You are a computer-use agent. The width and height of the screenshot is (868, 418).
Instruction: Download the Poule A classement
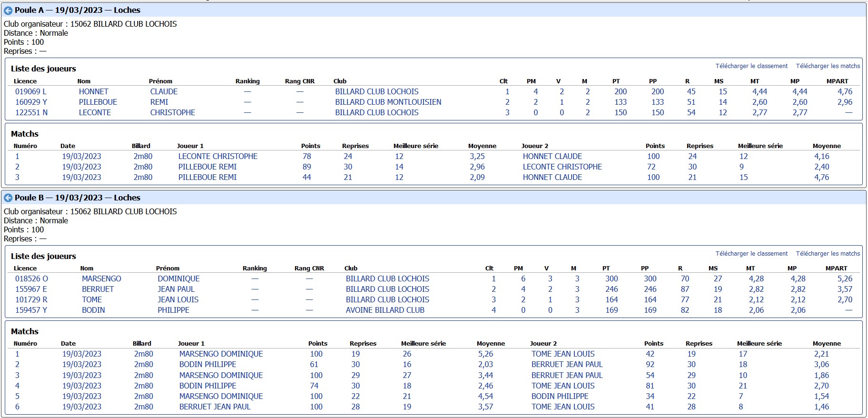pyautogui.click(x=751, y=66)
